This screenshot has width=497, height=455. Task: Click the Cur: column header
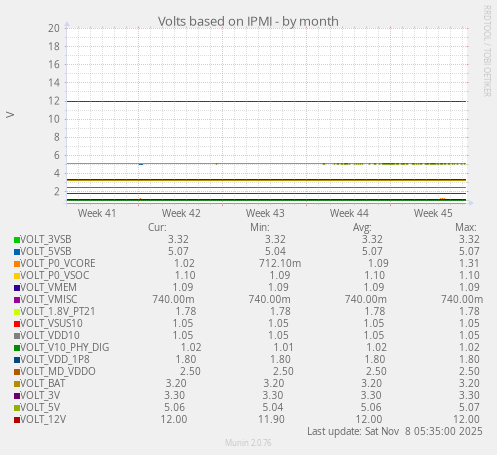click(157, 228)
